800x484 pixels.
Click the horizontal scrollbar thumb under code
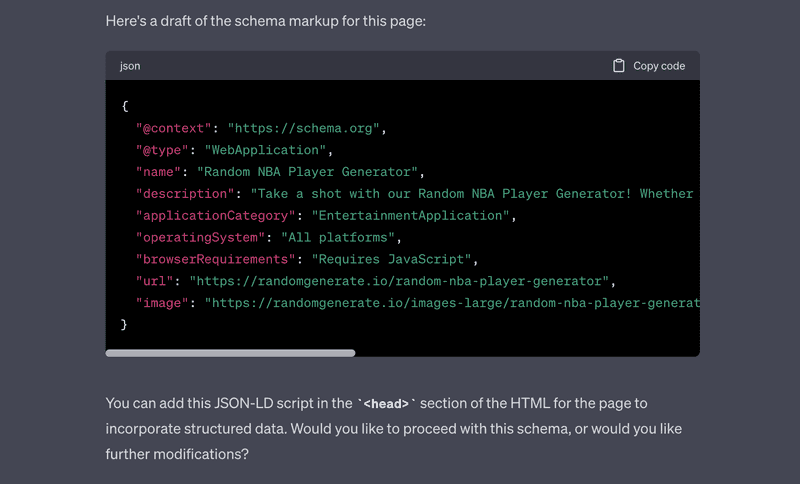230,353
